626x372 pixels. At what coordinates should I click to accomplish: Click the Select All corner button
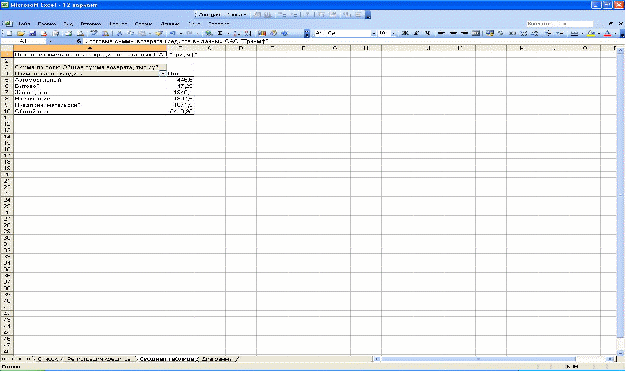pos(7,48)
